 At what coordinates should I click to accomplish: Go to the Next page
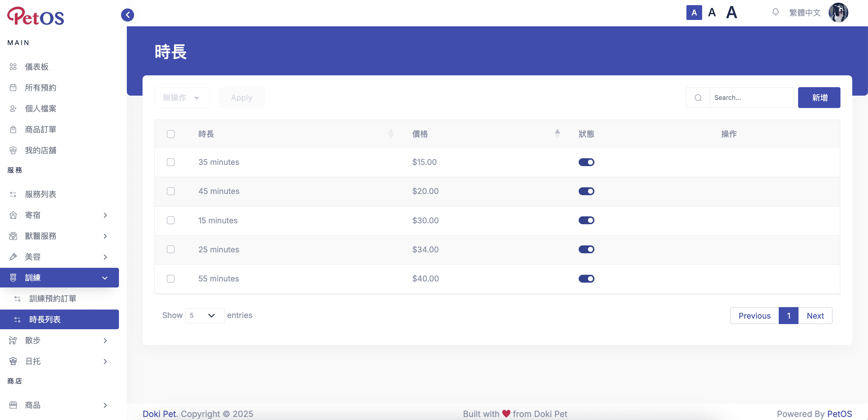815,316
